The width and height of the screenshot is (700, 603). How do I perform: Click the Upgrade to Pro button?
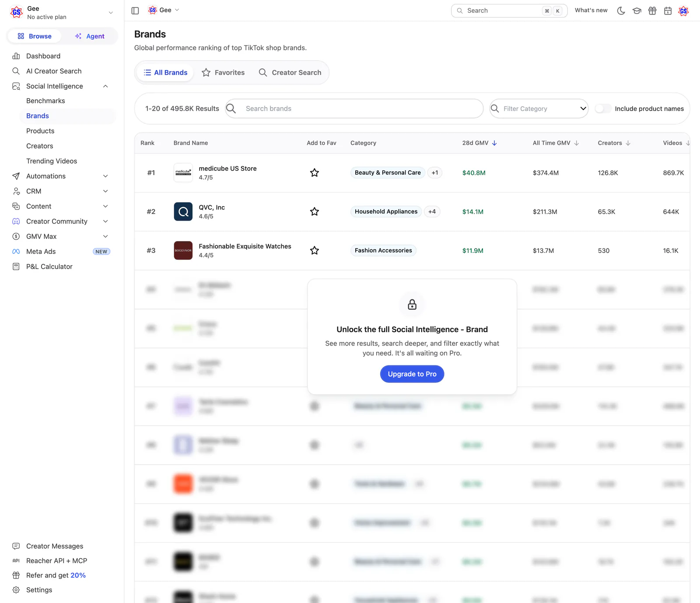[x=412, y=374]
